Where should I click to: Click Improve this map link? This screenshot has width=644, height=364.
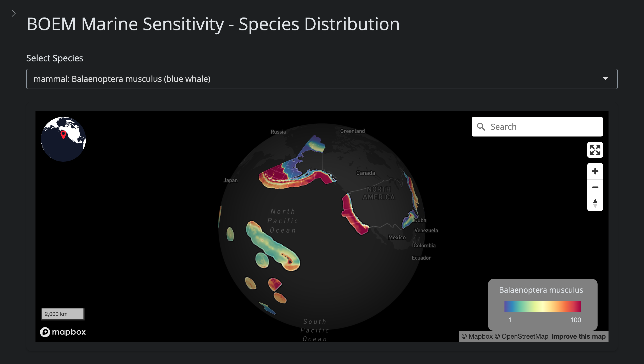pyautogui.click(x=578, y=336)
